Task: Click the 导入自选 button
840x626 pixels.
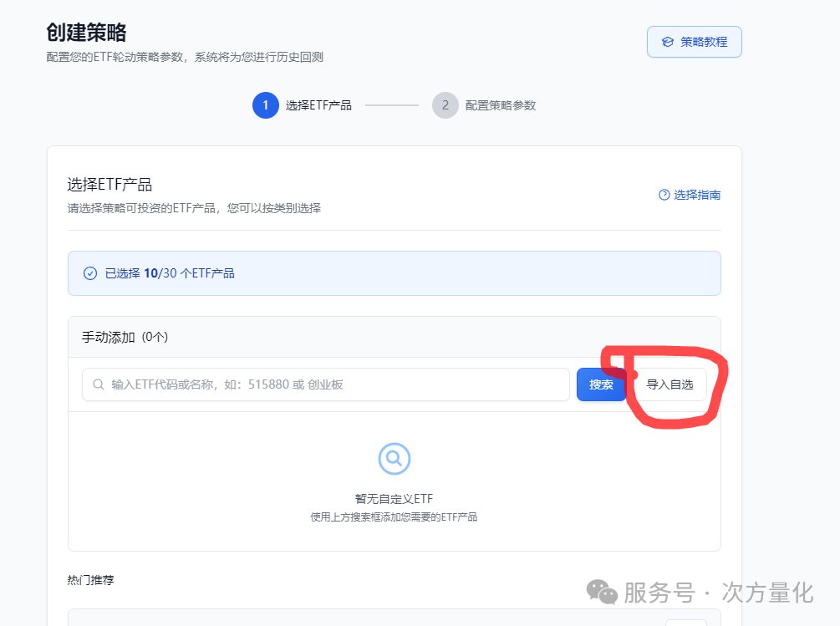Action: point(669,384)
